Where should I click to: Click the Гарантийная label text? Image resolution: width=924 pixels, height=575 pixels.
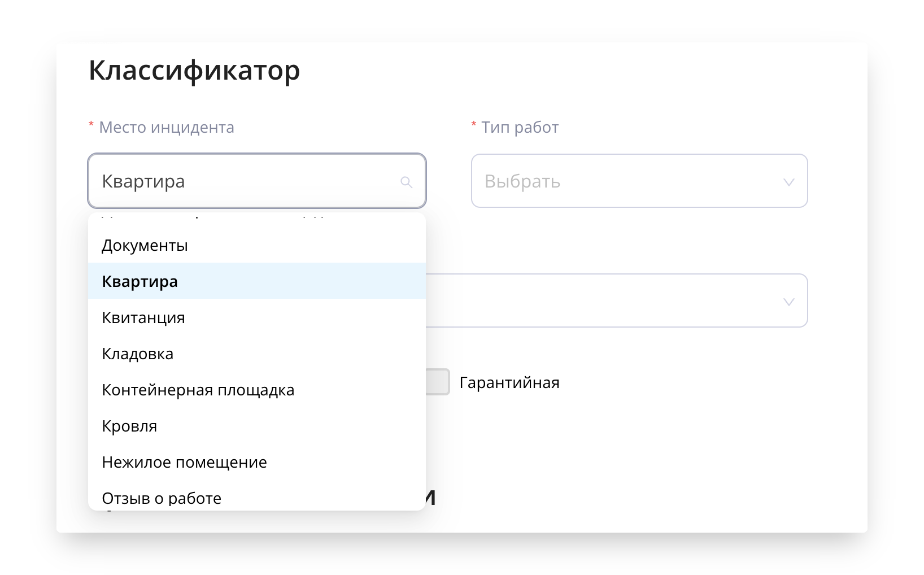point(509,382)
